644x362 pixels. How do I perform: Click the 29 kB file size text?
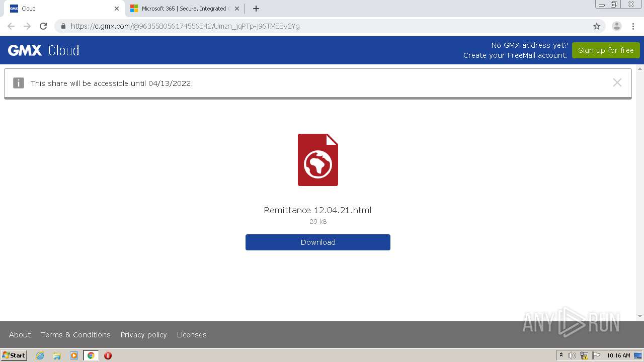pyautogui.click(x=318, y=222)
